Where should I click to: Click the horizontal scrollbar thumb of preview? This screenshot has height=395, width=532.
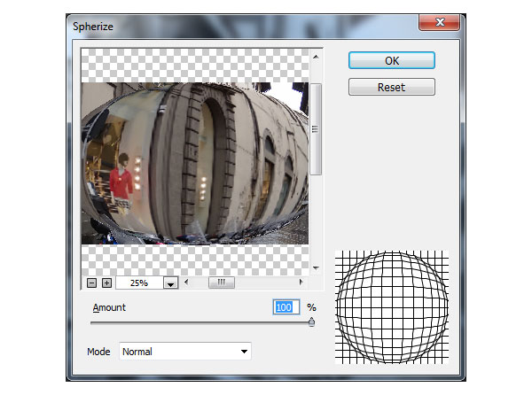pyautogui.click(x=221, y=283)
